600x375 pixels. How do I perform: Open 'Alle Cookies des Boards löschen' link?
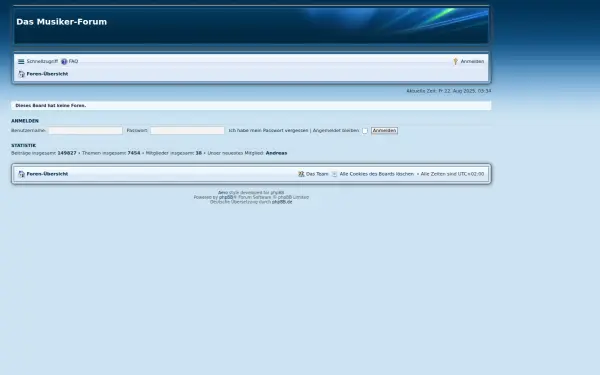[377, 174]
